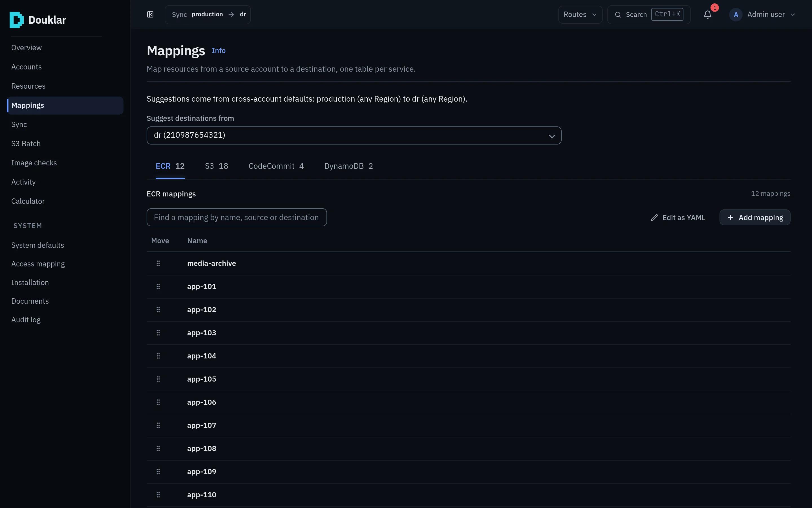Open the Info link next to Mappings
Viewport: 812px width, 508px height.
[219, 51]
